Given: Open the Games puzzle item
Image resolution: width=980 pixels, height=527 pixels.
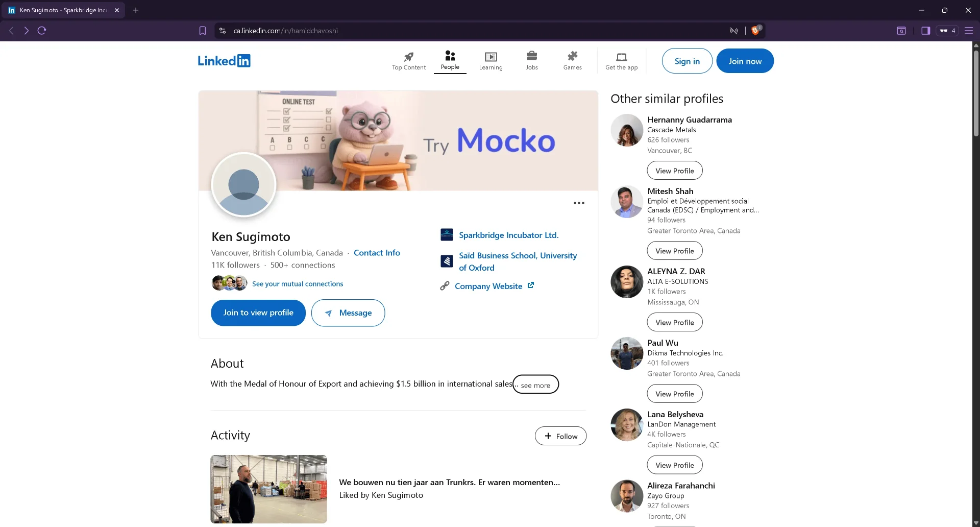Looking at the screenshot, I should [572, 61].
